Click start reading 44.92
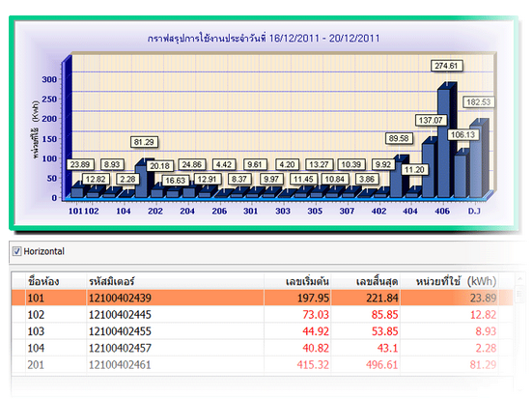 tap(316, 331)
